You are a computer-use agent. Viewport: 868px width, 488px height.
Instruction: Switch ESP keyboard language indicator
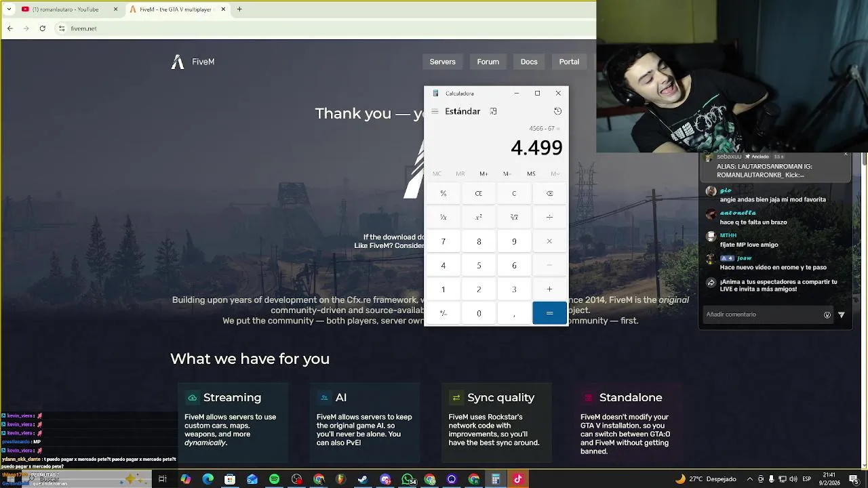pos(806,479)
